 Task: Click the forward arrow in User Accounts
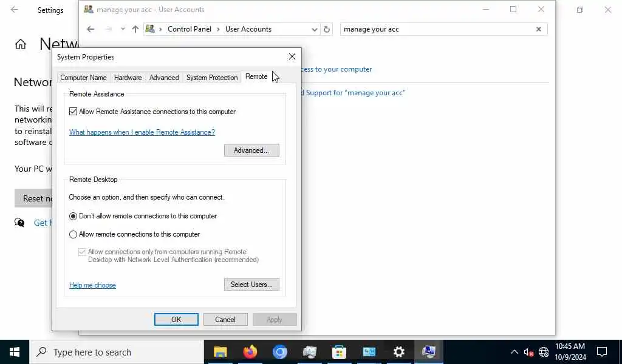pos(108,29)
